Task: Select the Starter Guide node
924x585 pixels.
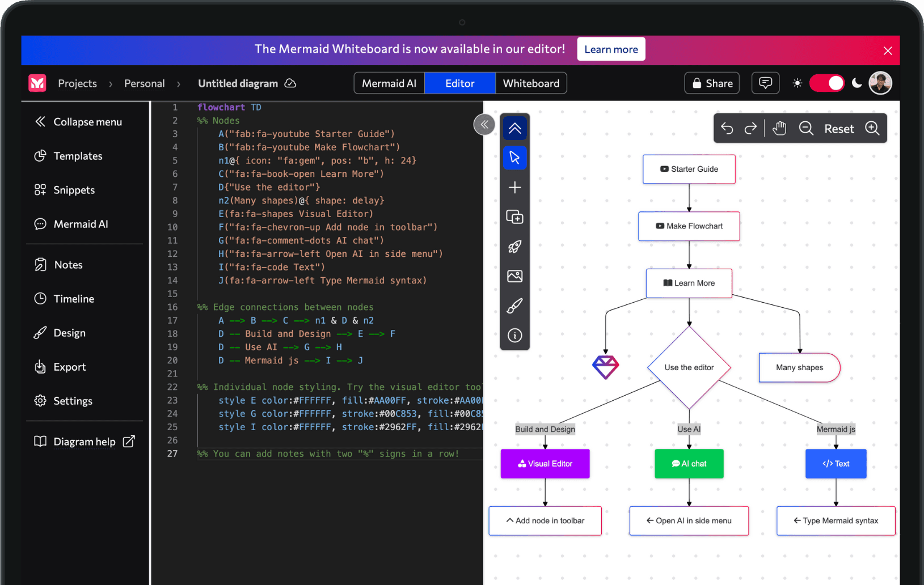Action: (x=689, y=169)
